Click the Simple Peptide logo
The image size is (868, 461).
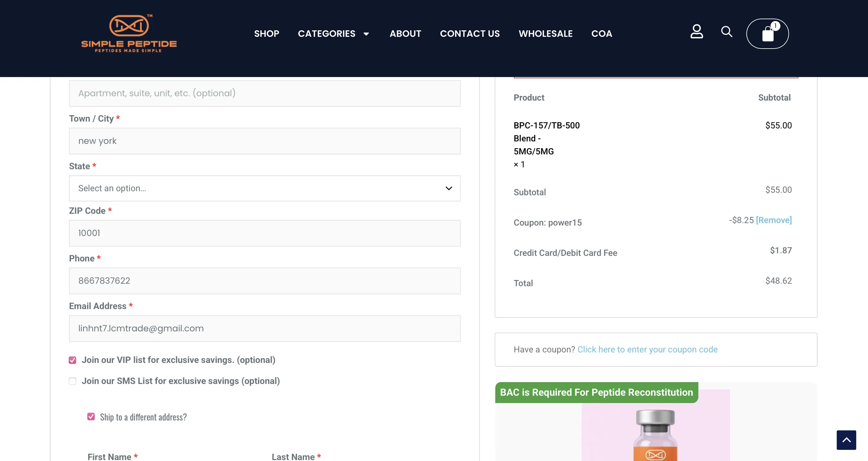(x=129, y=34)
